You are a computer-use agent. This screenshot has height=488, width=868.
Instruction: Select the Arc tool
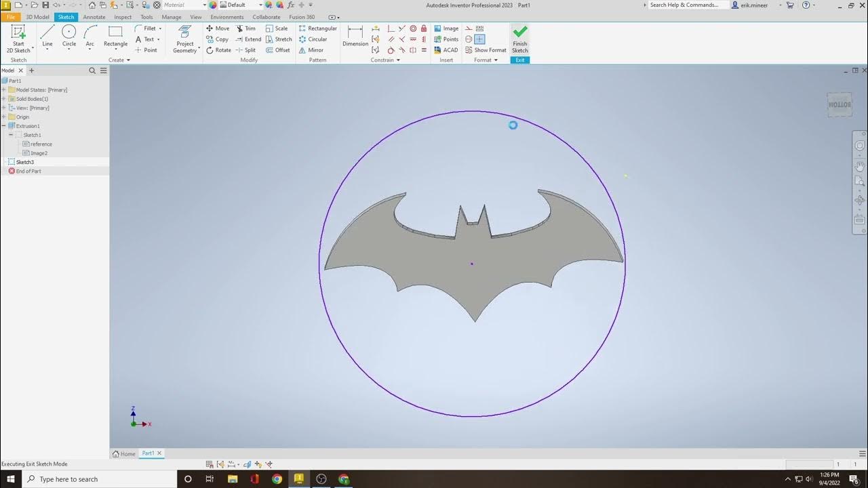(90, 36)
